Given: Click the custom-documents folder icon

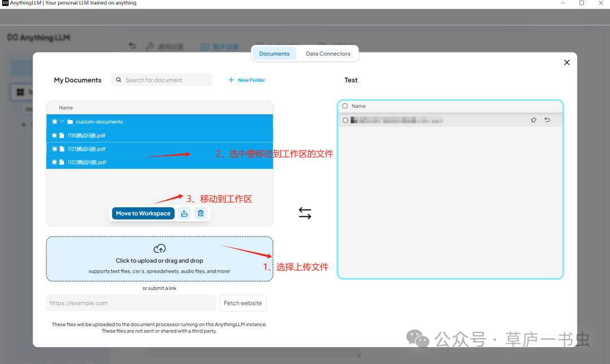Looking at the screenshot, I should pos(70,122).
